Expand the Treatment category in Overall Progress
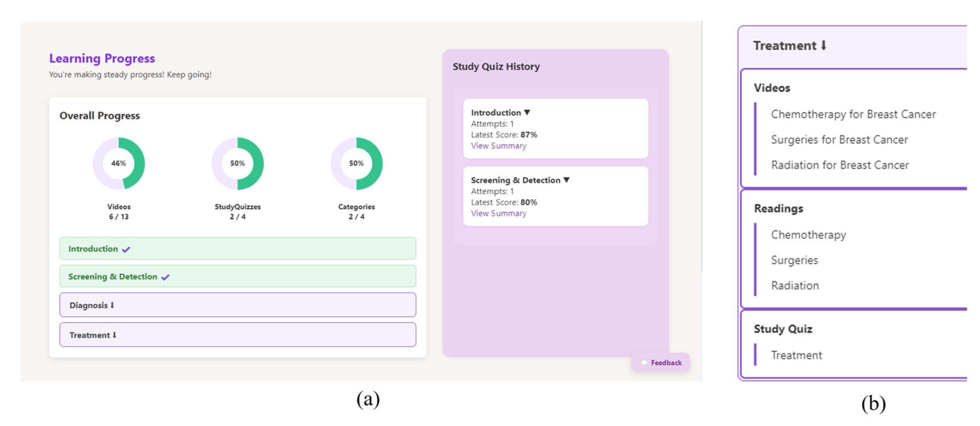Screen dimensions: 980x426 237,335
